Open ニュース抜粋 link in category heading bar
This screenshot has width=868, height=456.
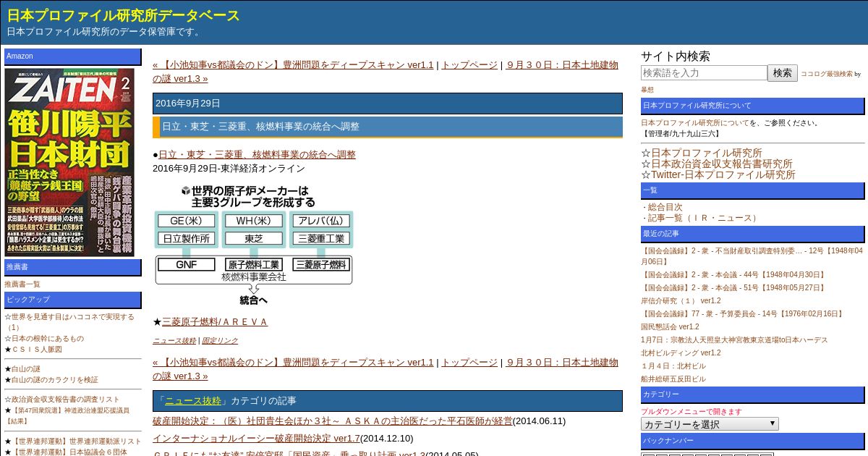[x=193, y=400]
